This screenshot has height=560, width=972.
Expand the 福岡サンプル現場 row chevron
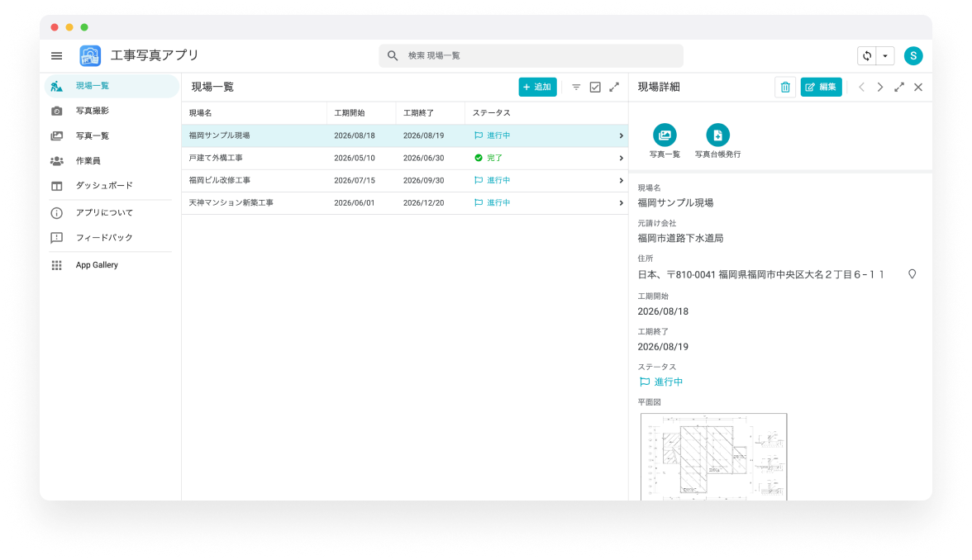(x=622, y=135)
